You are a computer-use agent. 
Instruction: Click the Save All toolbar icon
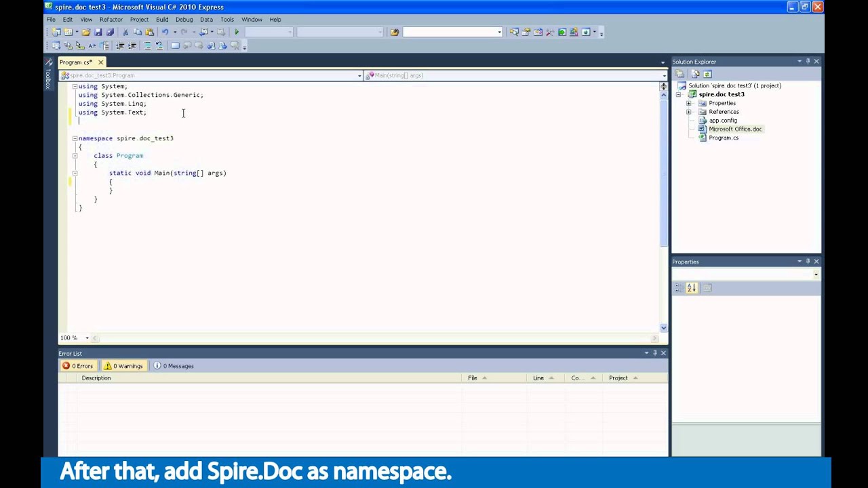pos(110,32)
